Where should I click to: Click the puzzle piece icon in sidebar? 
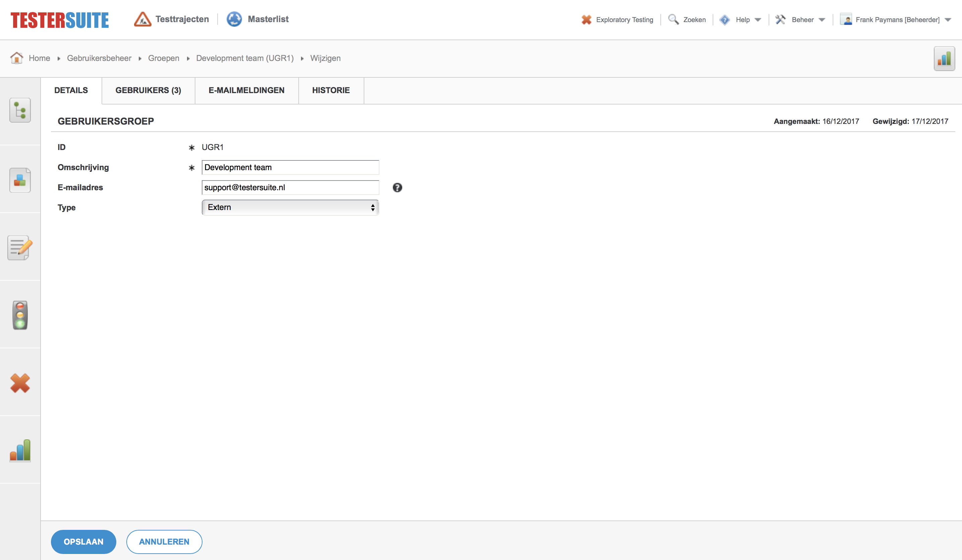click(x=19, y=180)
